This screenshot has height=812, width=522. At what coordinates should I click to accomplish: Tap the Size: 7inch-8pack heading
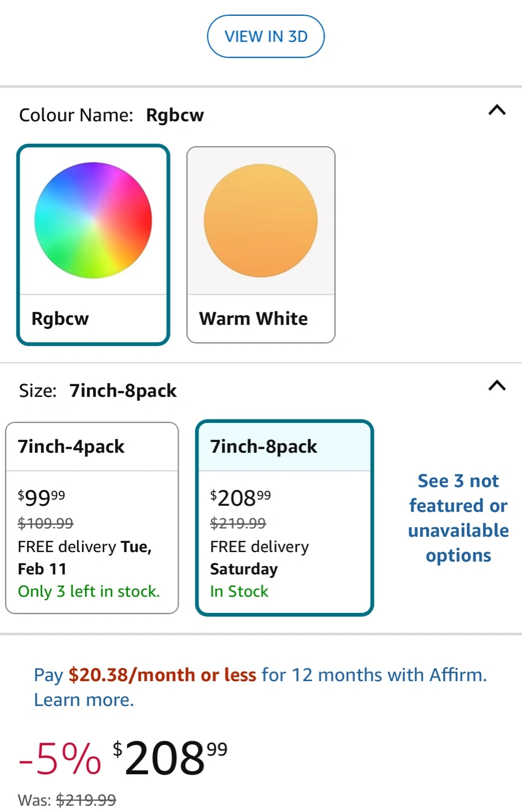[98, 390]
